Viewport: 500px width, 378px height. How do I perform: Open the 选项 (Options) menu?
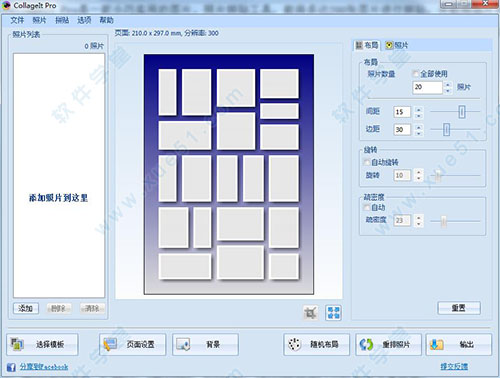[84, 20]
